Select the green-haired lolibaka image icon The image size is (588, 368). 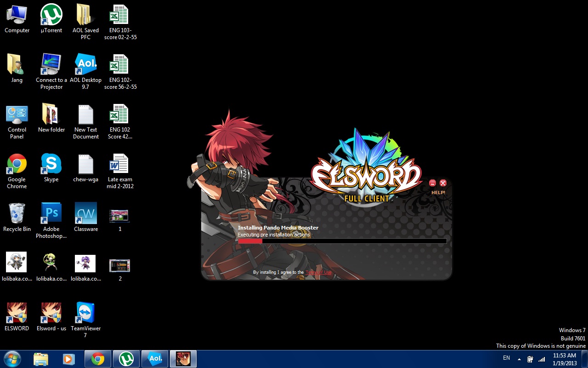click(51, 268)
